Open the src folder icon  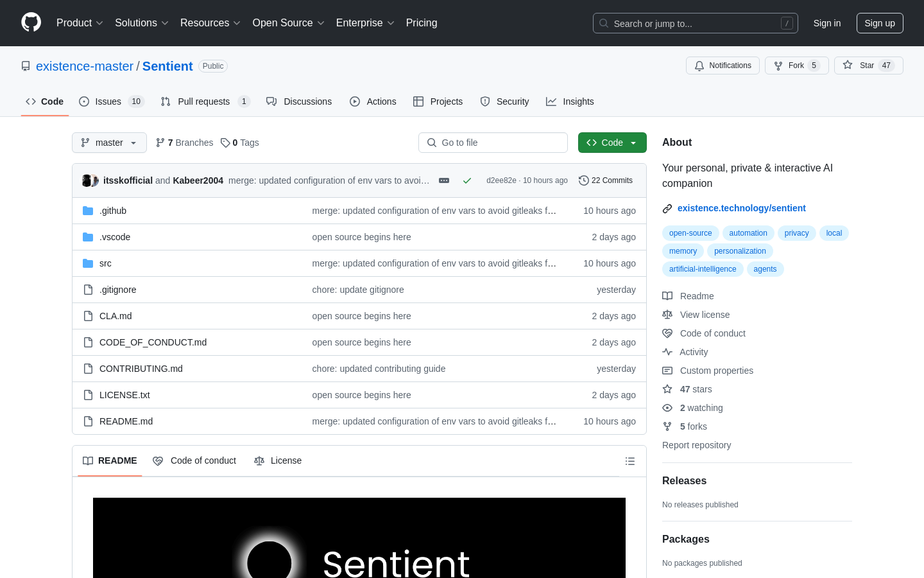click(x=88, y=263)
